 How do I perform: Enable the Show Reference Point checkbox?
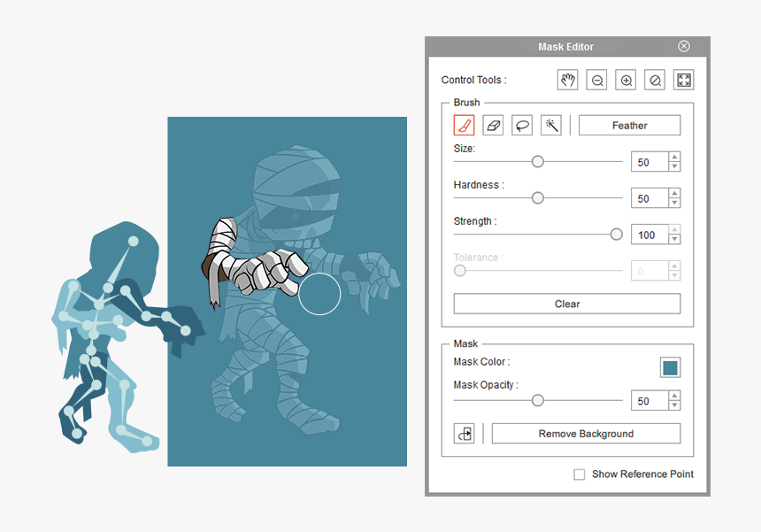580,474
